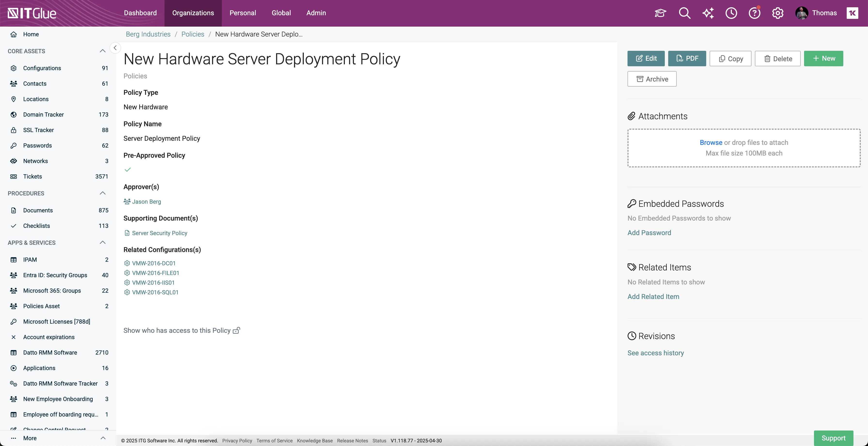This screenshot has width=868, height=446.
Task: Open recent history clock icon
Action: pyautogui.click(x=731, y=13)
